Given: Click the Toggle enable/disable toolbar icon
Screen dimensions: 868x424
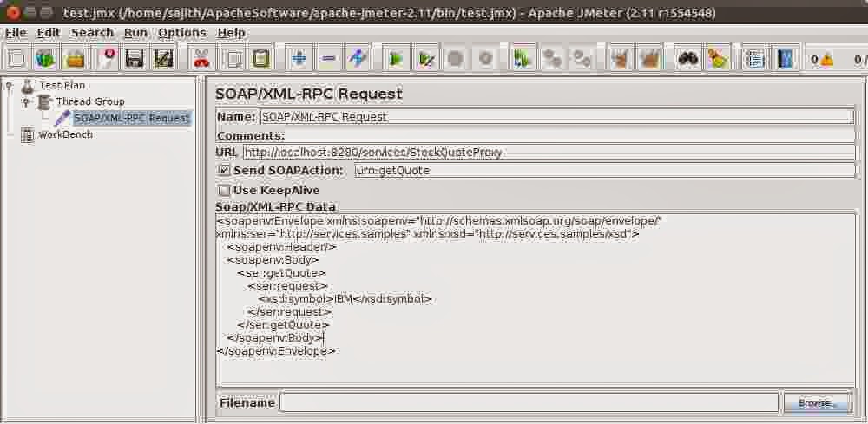Looking at the screenshot, I should tap(358, 57).
